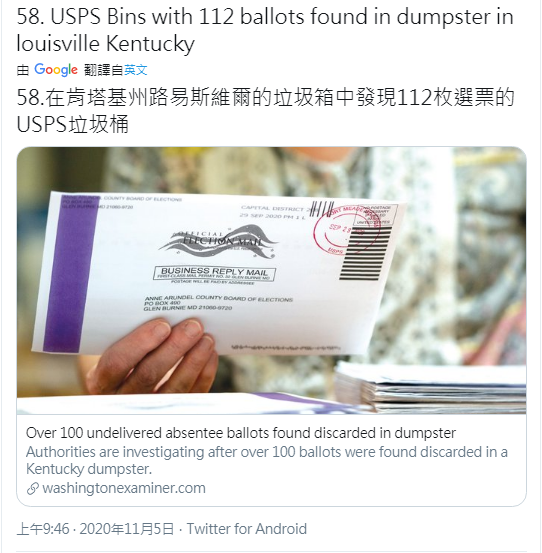
Task: Open the ballot envelope preview image
Action: [272, 280]
